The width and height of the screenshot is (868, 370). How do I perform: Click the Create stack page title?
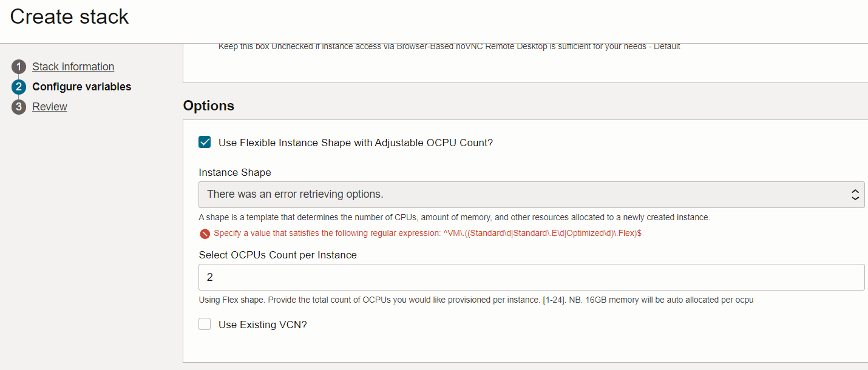69,16
